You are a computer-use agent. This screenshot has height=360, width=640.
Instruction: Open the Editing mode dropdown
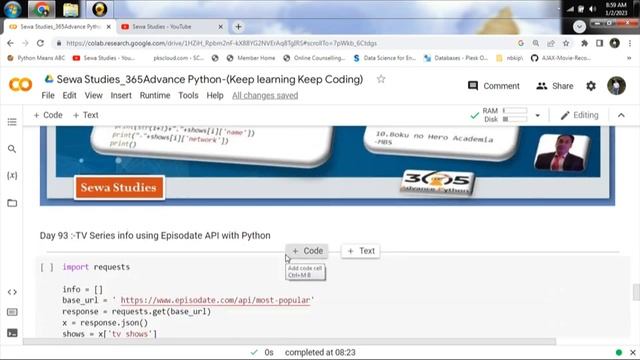[x=580, y=116]
